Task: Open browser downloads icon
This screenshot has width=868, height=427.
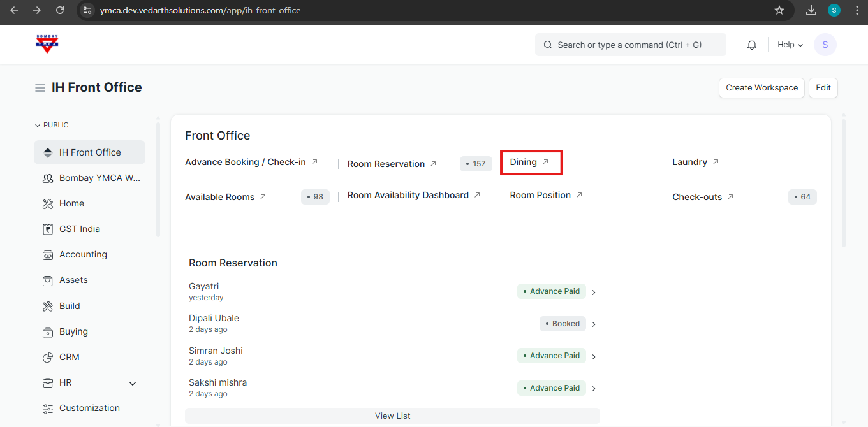Action: [811, 10]
